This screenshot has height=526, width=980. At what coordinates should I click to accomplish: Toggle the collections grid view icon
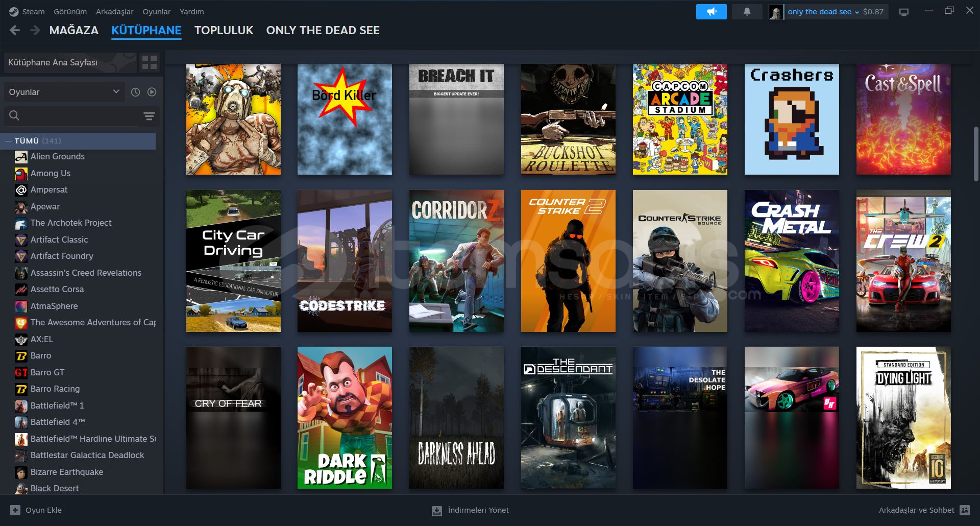click(x=150, y=62)
